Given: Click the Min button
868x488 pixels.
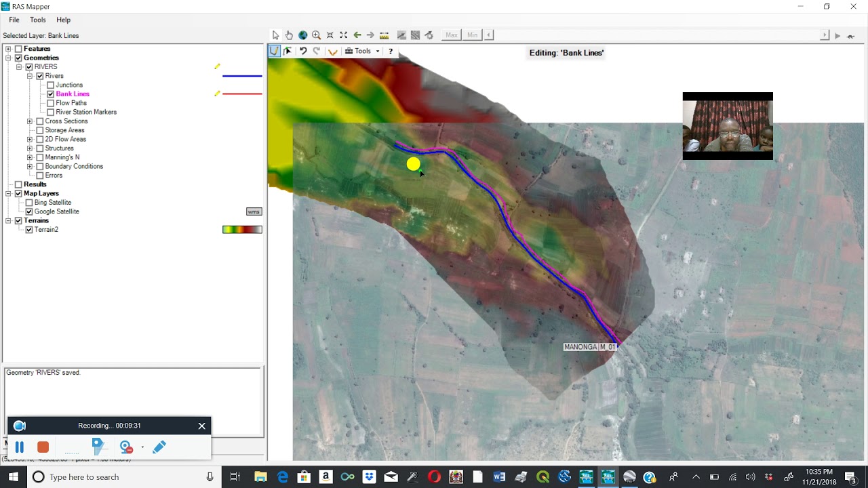Looking at the screenshot, I should [x=472, y=35].
